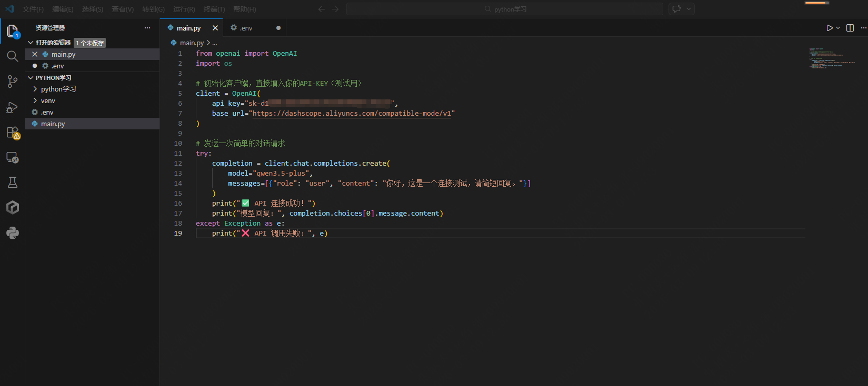Switch to the .env tab
868x386 pixels.
(x=255, y=28)
